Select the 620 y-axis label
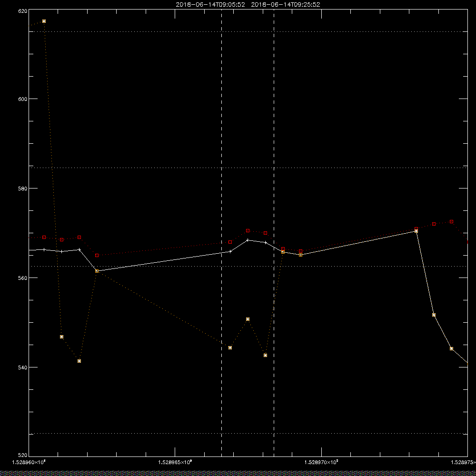Image resolution: width=476 pixels, height=476 pixels. (x=23, y=11)
